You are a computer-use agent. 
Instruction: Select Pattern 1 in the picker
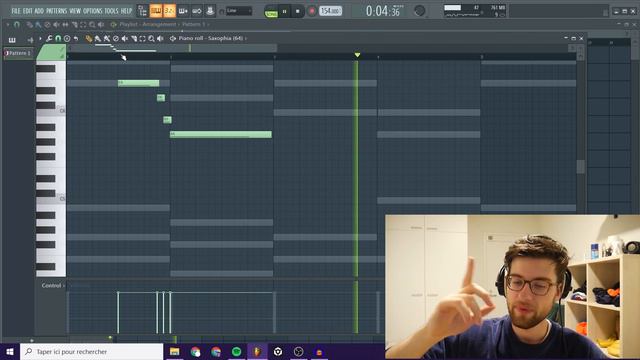(x=18, y=53)
